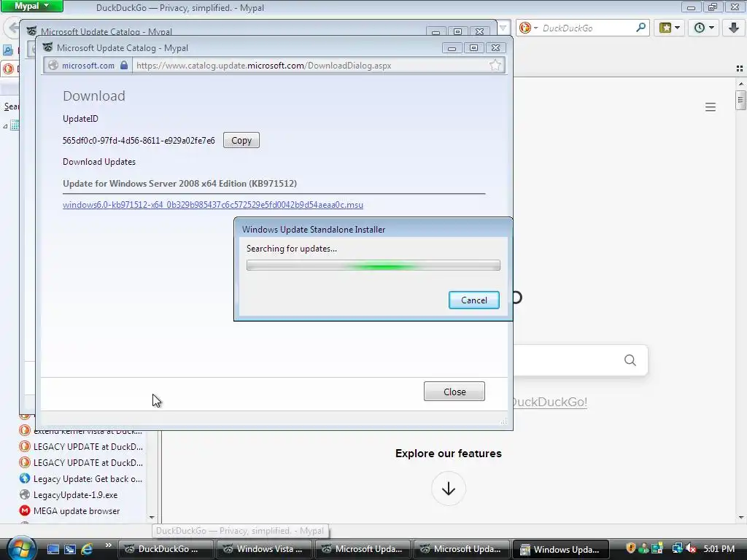The image size is (747, 560).
Task: Open history entry 'LegacyUpdate-1.9.exe'
Action: pos(75,495)
